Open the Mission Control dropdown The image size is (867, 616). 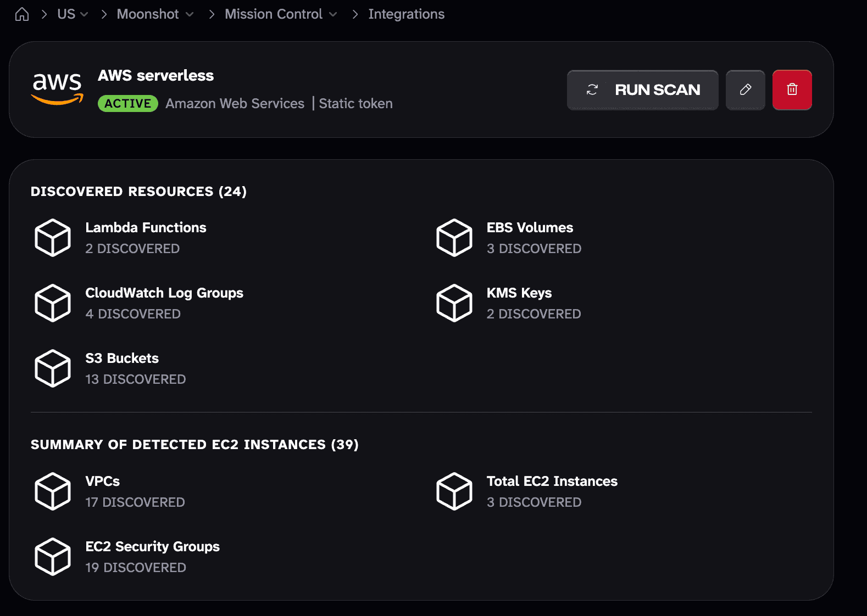click(x=281, y=14)
